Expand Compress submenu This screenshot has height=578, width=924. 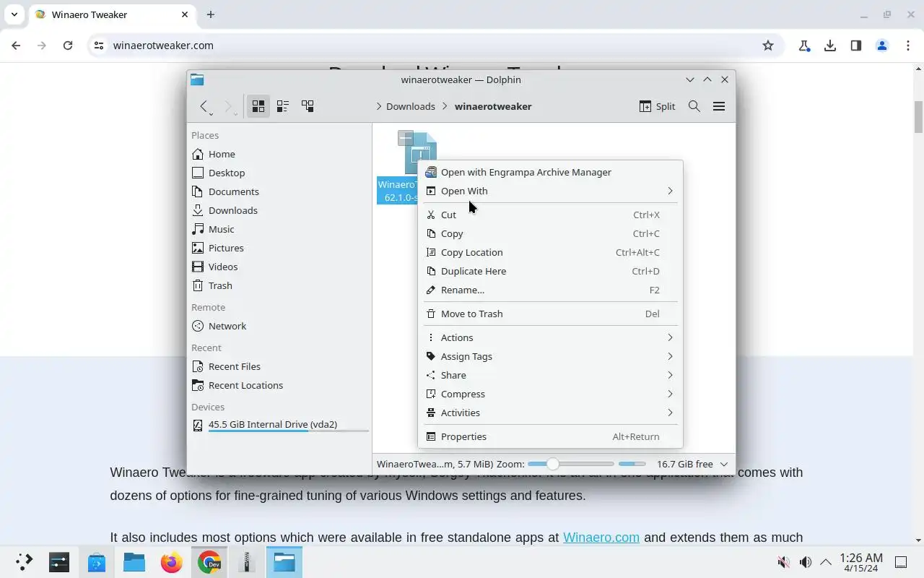tap(550, 394)
